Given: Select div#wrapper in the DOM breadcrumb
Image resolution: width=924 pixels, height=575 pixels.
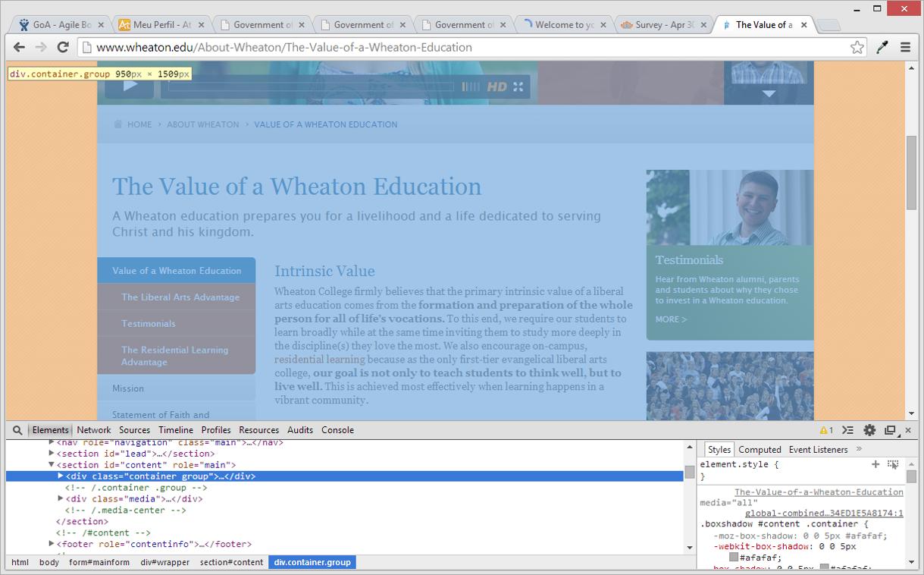Looking at the screenshot, I should tap(164, 563).
